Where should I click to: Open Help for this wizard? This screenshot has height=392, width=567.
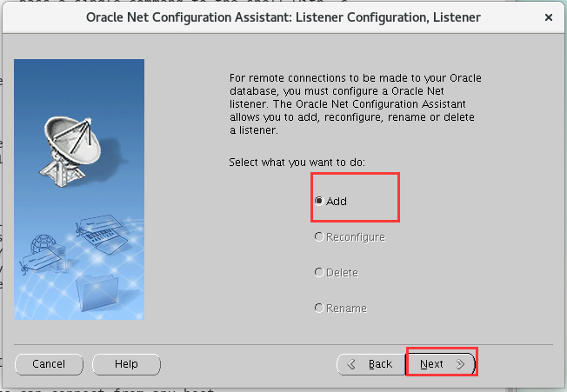coord(126,364)
